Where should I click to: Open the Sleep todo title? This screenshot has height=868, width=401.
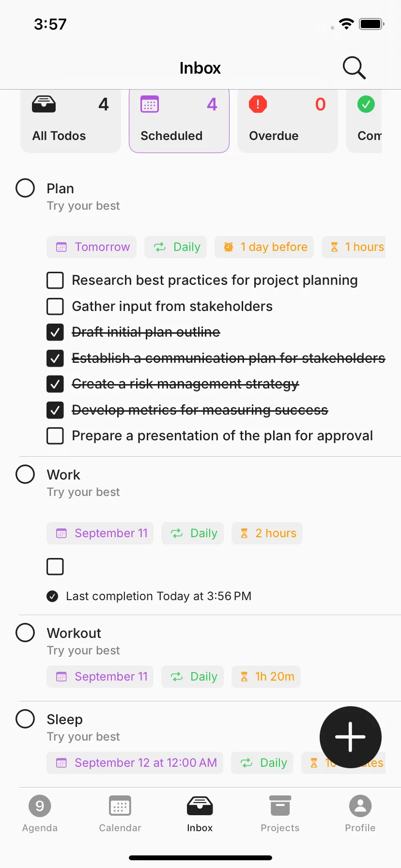click(x=65, y=719)
